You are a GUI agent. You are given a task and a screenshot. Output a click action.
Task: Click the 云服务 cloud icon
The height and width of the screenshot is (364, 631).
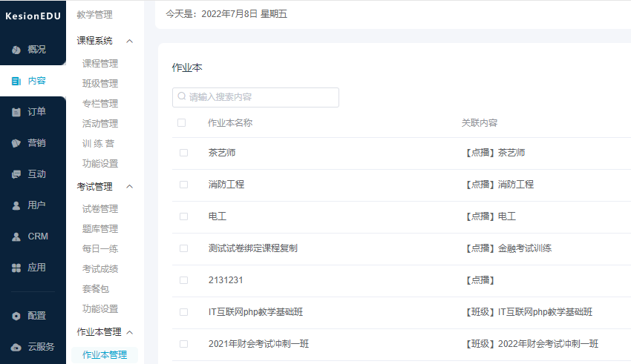pos(16,347)
